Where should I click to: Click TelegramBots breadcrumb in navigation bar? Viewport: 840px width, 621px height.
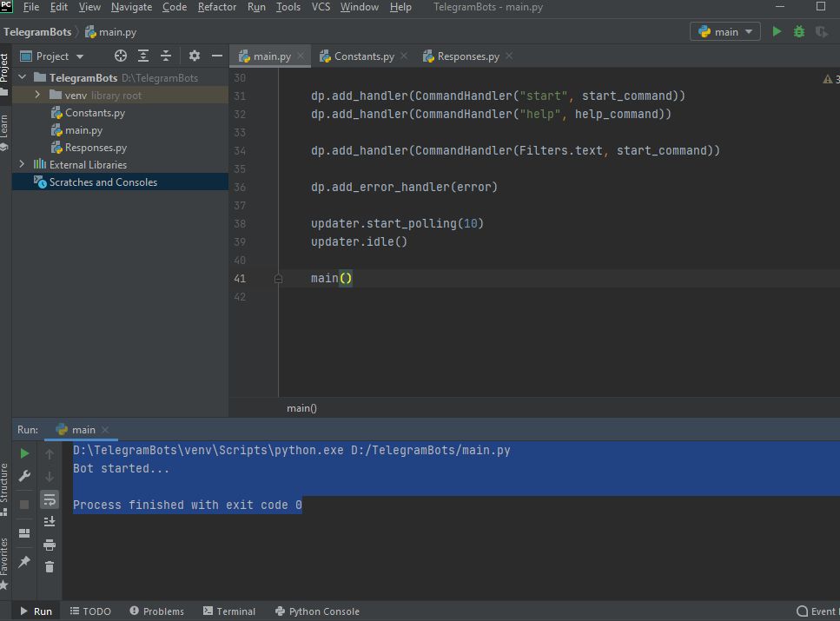click(x=37, y=32)
